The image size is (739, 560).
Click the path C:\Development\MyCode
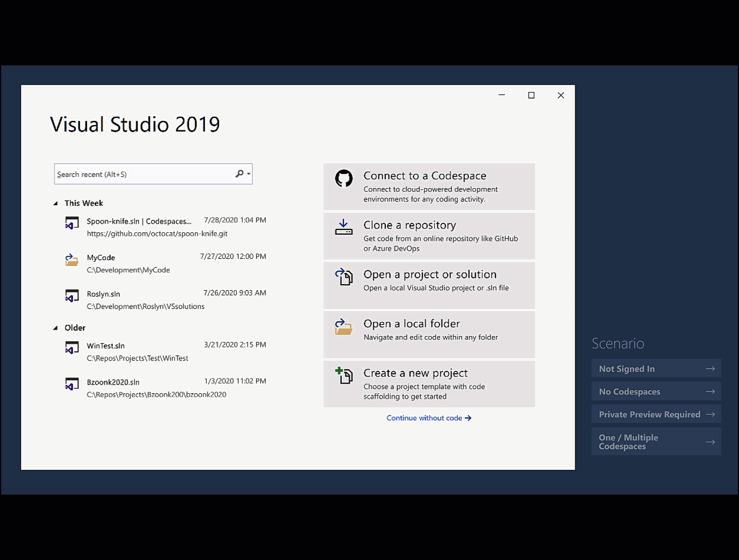click(x=128, y=270)
